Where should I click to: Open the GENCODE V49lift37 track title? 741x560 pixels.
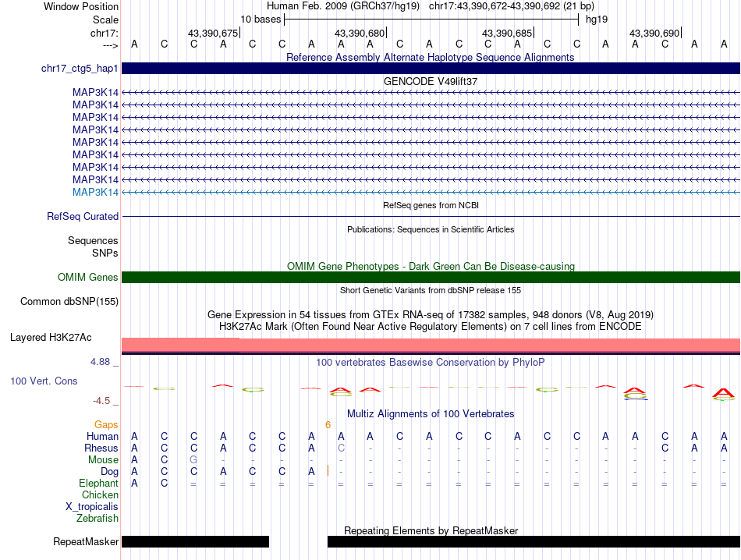point(430,81)
